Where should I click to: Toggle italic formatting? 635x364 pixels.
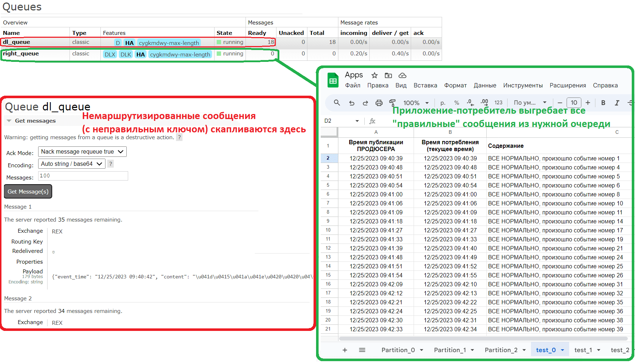coord(617,103)
